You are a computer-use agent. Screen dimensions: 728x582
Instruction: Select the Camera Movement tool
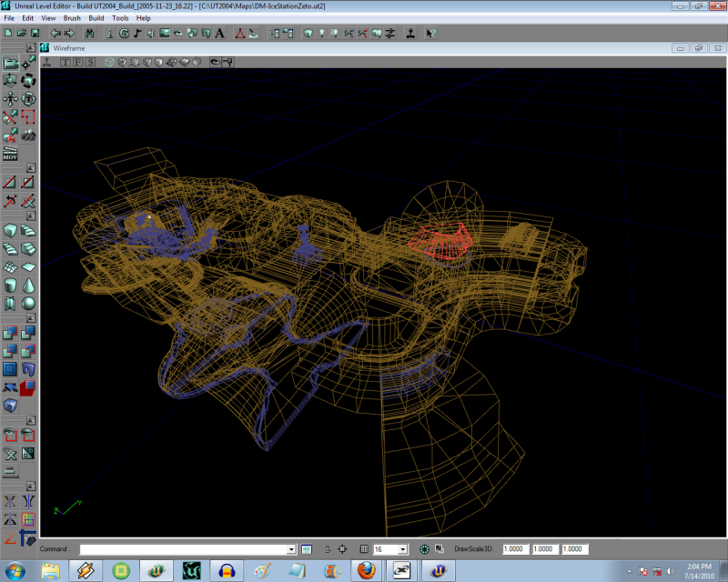(10, 63)
